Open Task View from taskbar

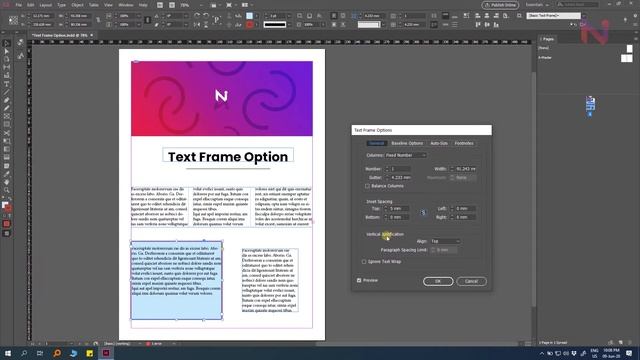pyautogui.click(x=40, y=353)
